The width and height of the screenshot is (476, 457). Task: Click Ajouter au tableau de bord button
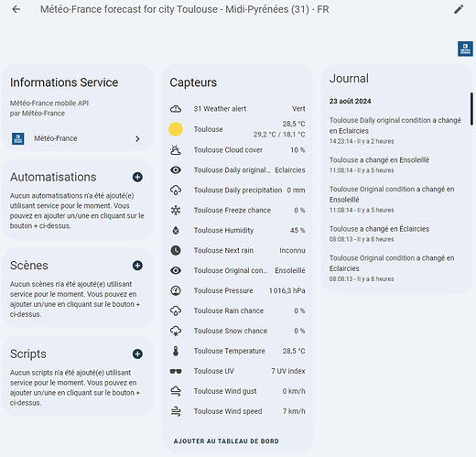pyautogui.click(x=226, y=441)
